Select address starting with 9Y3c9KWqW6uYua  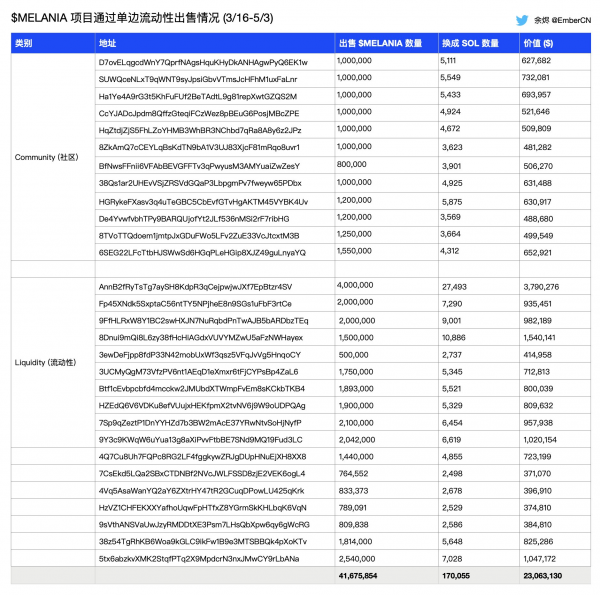click(x=201, y=440)
